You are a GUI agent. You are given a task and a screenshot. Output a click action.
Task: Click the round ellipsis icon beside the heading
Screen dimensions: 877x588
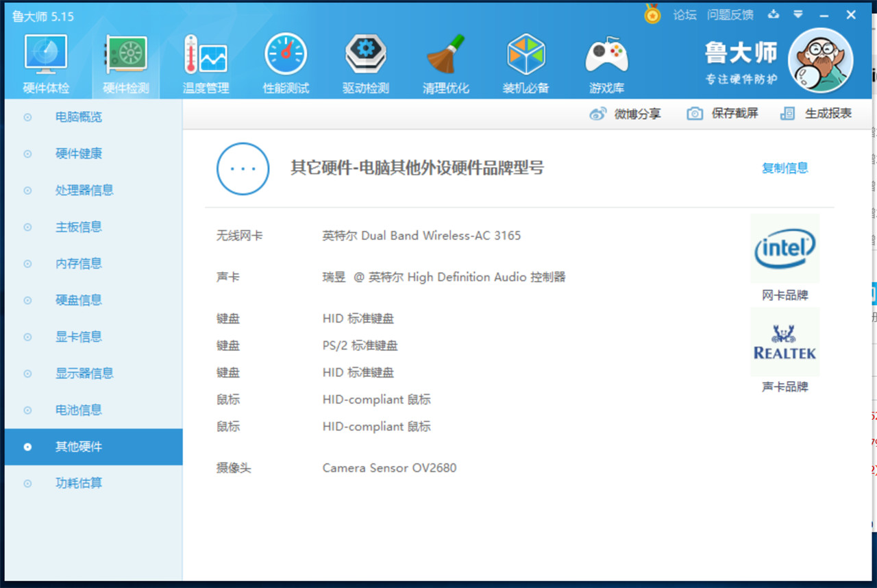coord(243,169)
